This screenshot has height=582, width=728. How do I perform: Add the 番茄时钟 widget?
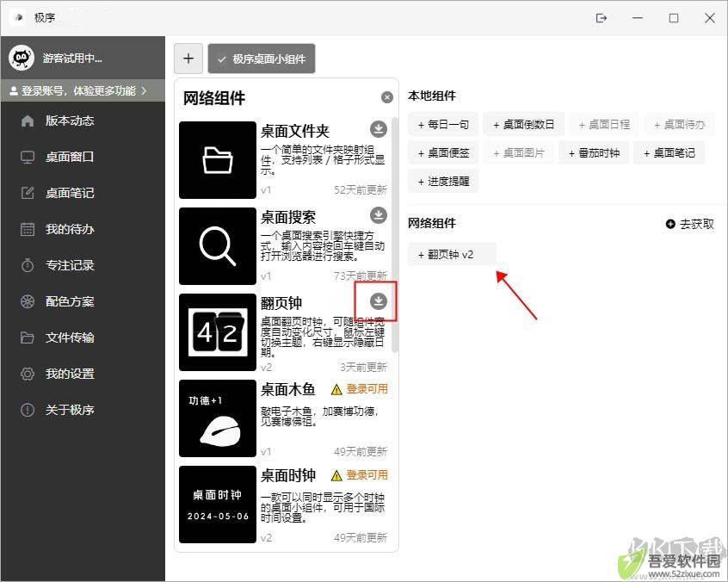(594, 152)
